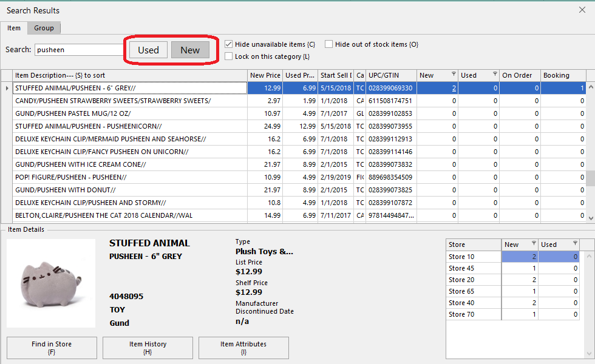Click the Booking column header
595x364 pixels.
click(x=563, y=75)
